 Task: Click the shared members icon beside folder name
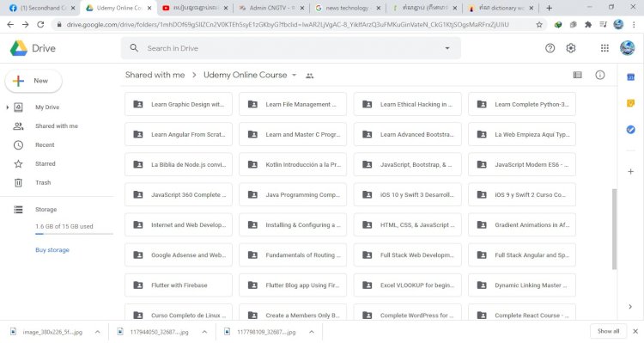click(310, 76)
